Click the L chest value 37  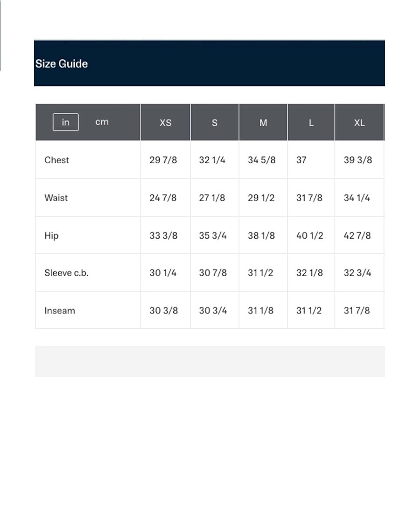301,160
